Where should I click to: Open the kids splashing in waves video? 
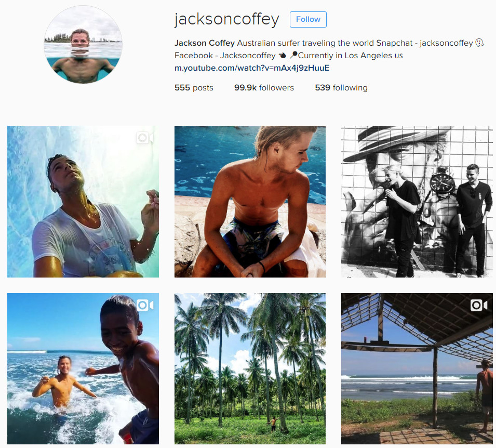pos(83,369)
